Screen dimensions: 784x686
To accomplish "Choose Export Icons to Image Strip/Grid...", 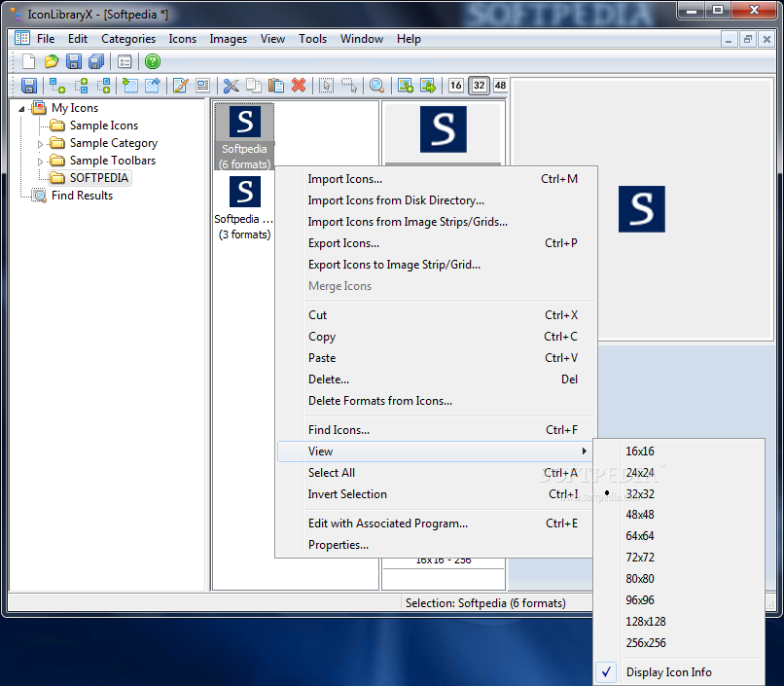I will coord(437,265).
